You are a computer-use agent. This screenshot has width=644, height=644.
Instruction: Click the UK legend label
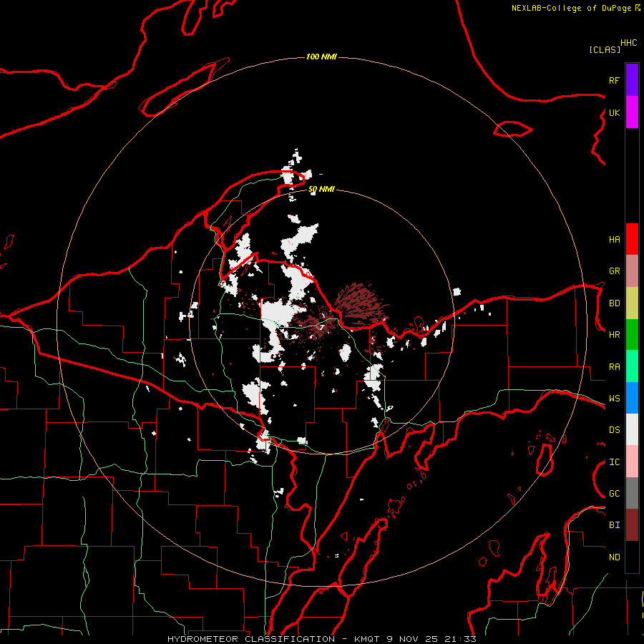pos(614,112)
